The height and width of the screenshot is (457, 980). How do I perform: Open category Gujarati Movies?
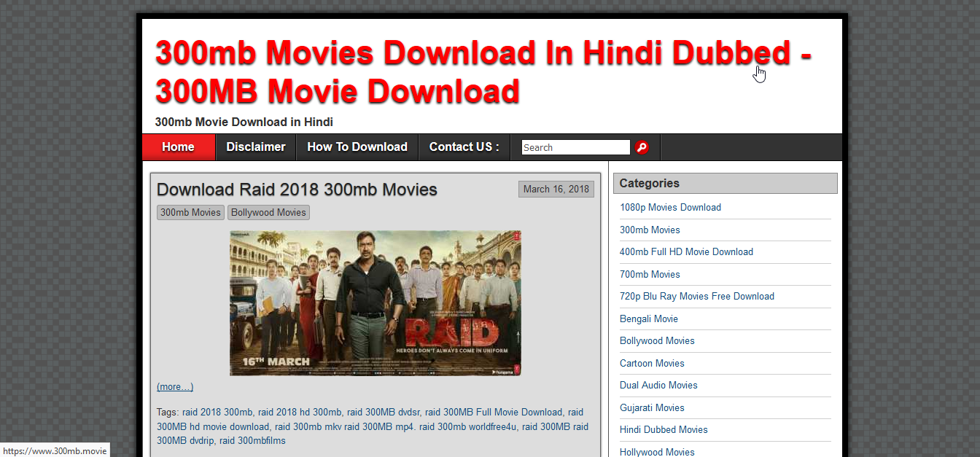[652, 407]
